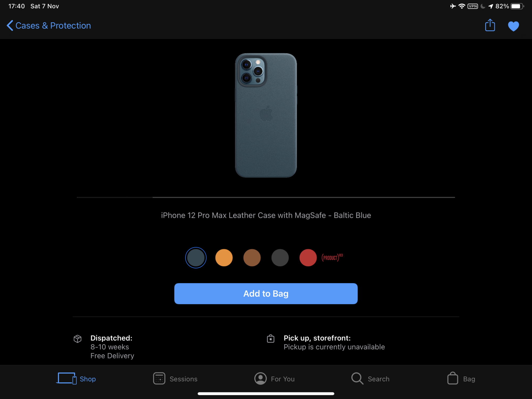
Task: Switch to the Sessions tab
Action: (175, 379)
